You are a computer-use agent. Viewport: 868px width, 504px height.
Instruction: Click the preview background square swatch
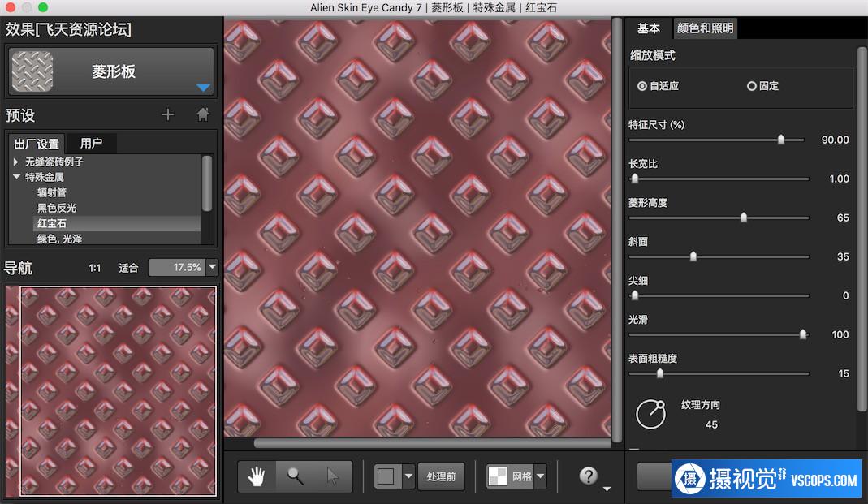pyautogui.click(x=386, y=476)
